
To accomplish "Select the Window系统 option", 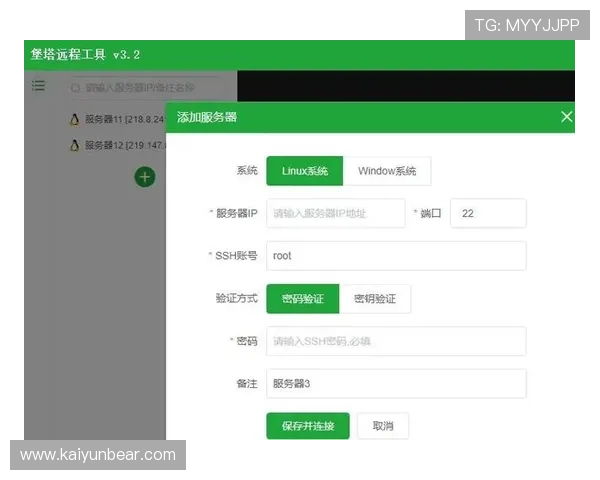I will (387, 171).
